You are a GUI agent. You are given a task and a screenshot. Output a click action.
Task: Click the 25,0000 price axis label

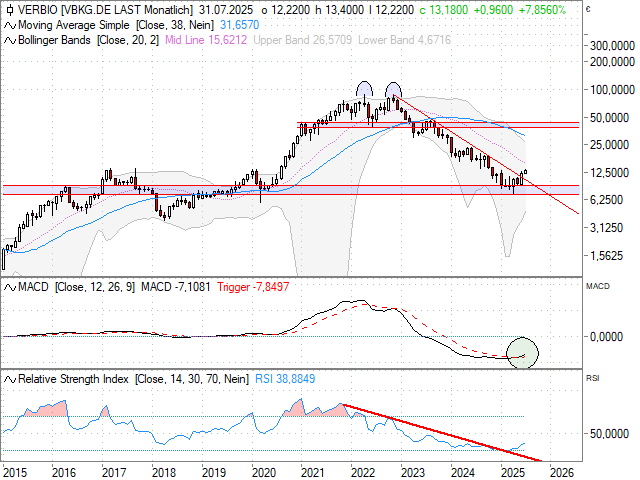pos(609,145)
